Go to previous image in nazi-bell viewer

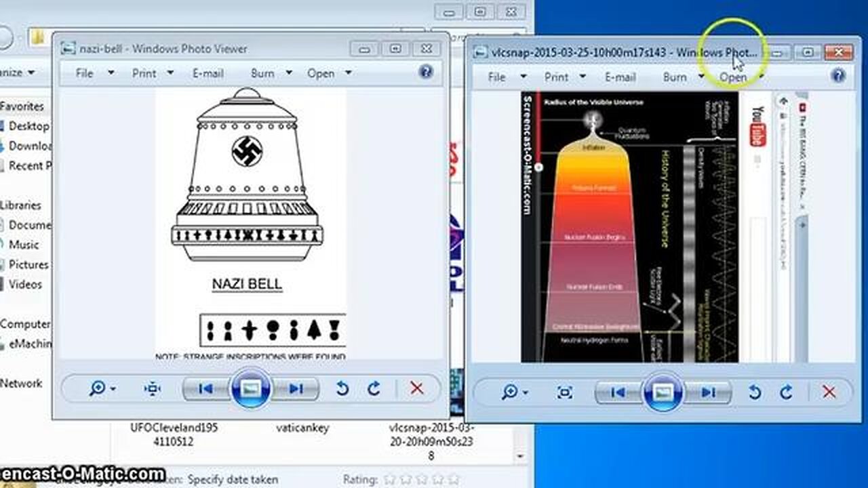click(206, 388)
